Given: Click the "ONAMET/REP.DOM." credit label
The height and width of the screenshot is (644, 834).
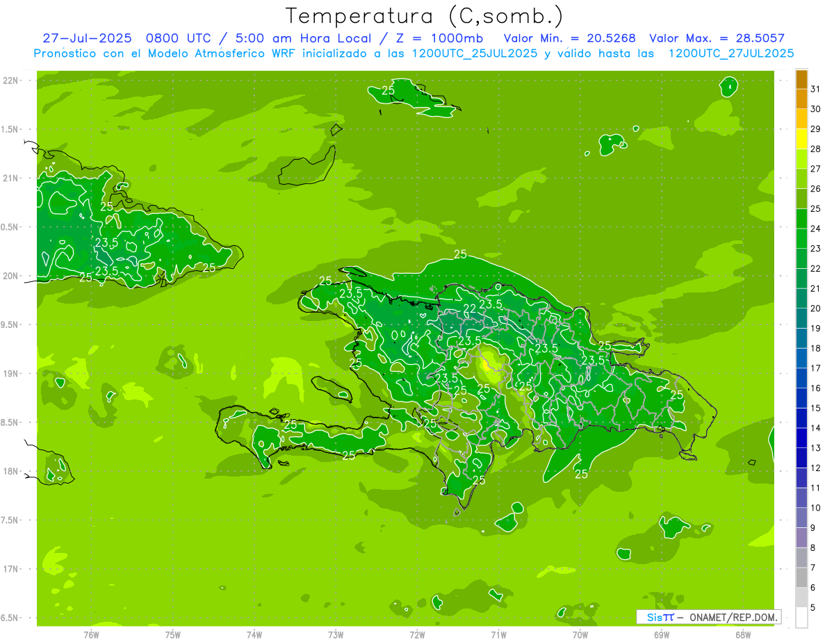Looking at the screenshot, I should click(733, 617).
